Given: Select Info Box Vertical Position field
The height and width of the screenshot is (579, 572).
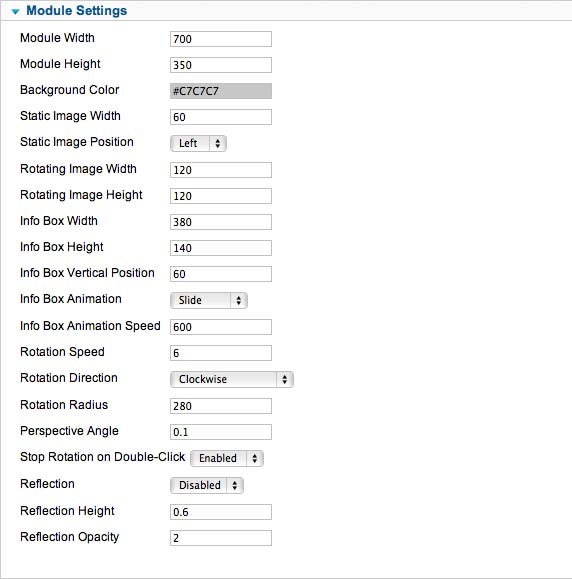Looking at the screenshot, I should 221,274.
